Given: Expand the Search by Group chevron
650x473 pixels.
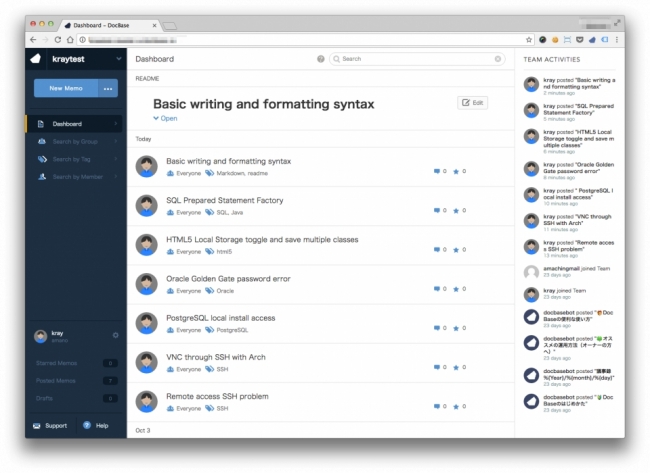Looking at the screenshot, I should [116, 141].
